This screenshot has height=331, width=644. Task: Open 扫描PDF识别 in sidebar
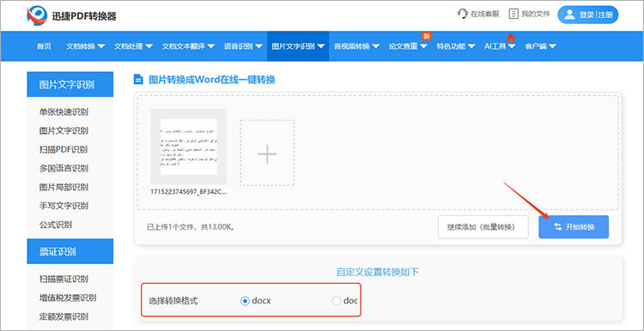[x=64, y=149]
